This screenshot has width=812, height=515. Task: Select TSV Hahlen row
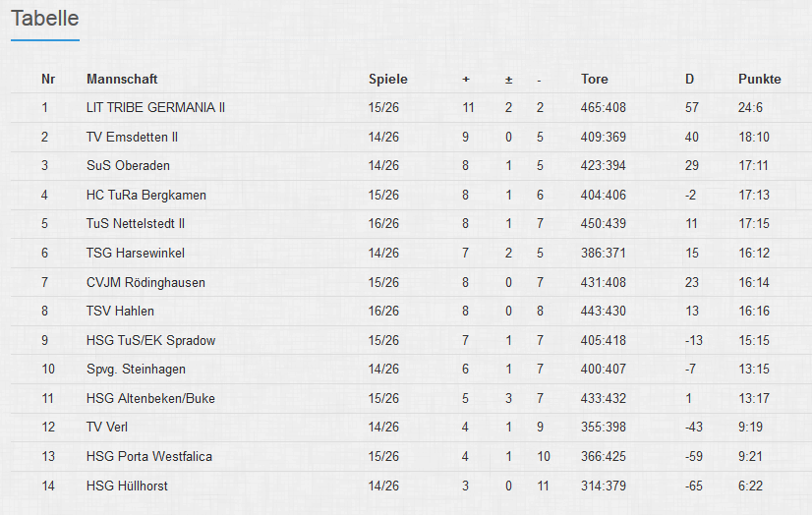(x=120, y=312)
